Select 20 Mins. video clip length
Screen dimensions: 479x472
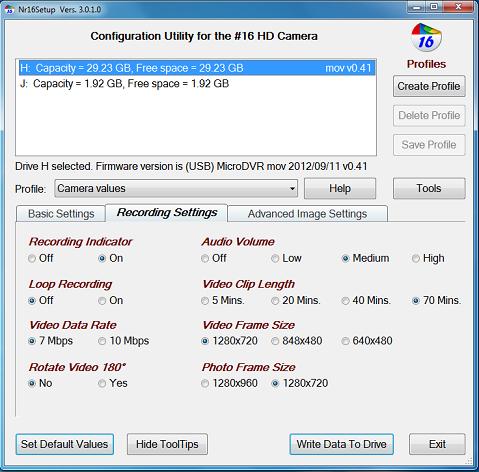pos(275,301)
